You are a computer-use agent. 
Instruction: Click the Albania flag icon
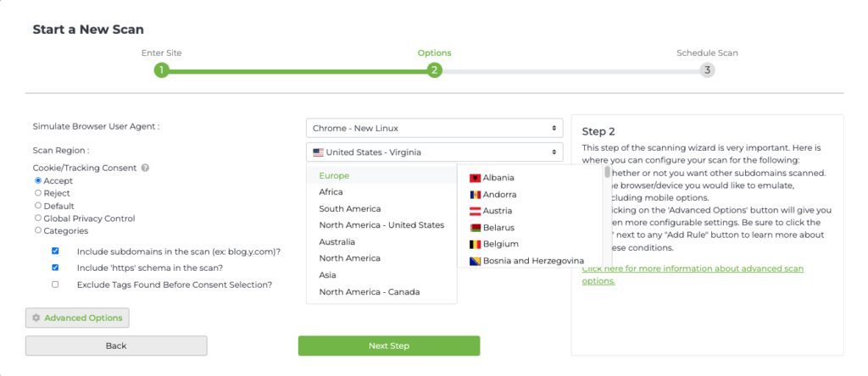point(475,178)
